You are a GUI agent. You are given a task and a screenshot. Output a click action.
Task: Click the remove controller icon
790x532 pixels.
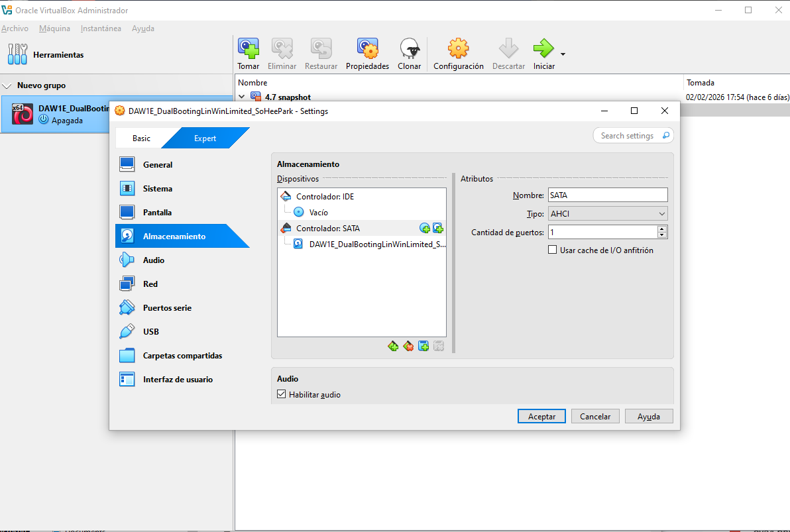(408, 346)
